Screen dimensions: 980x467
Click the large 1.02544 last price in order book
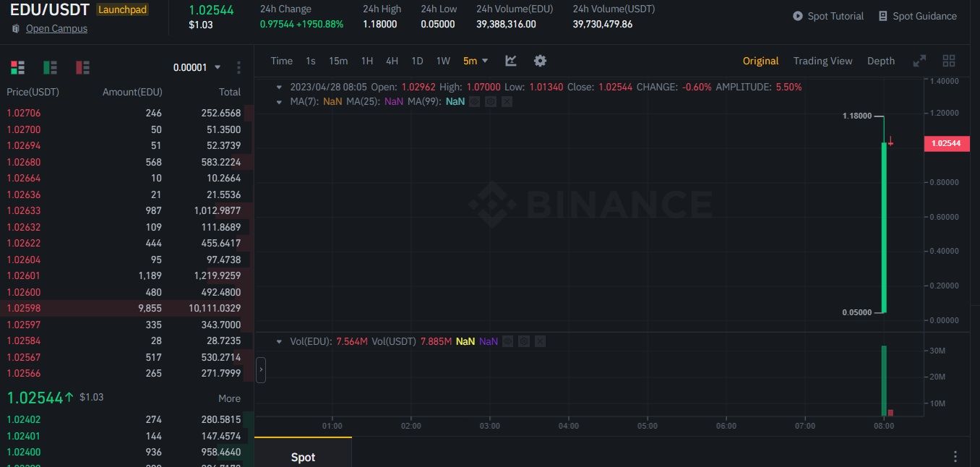[35, 397]
